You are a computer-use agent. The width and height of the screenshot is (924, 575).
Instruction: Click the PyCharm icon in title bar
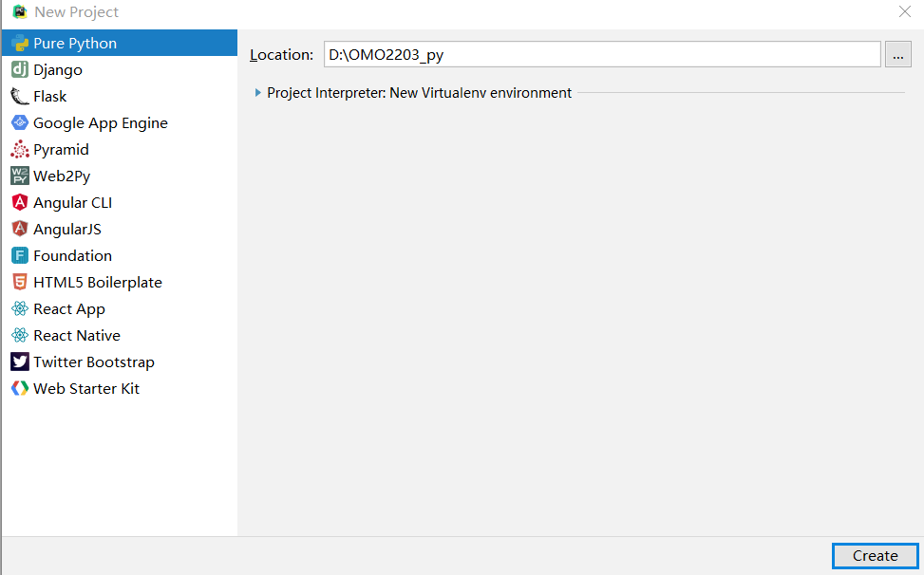pyautogui.click(x=20, y=11)
